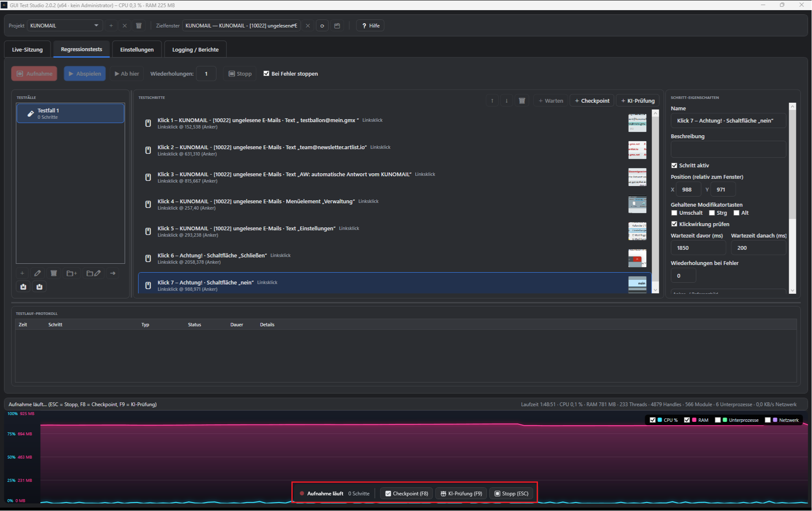Add a Checkpoint step from the step toolbar
812x511 pixels.
click(x=592, y=101)
